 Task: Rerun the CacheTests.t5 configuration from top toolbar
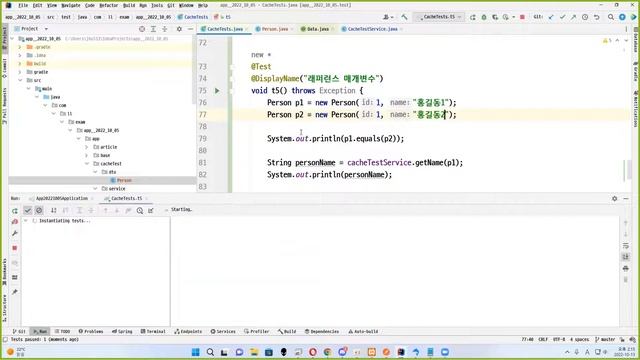(x=473, y=17)
